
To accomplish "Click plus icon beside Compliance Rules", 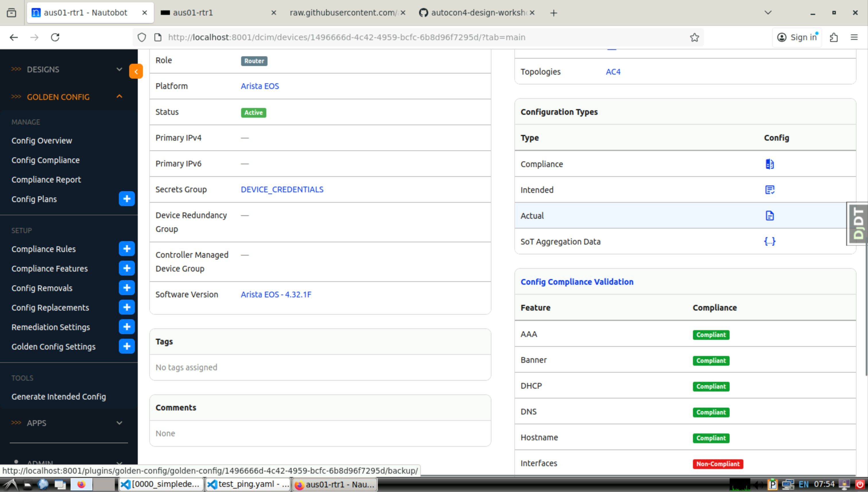I will [x=127, y=249].
